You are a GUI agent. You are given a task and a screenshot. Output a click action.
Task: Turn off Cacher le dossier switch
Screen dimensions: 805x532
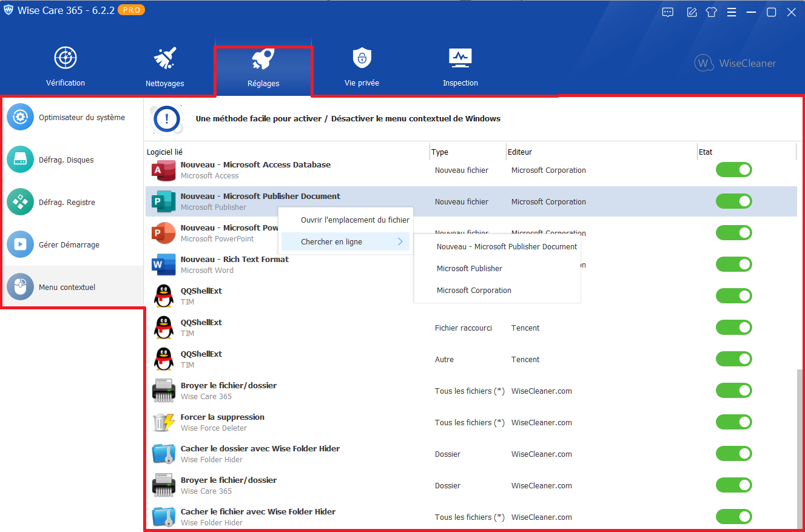(x=734, y=454)
